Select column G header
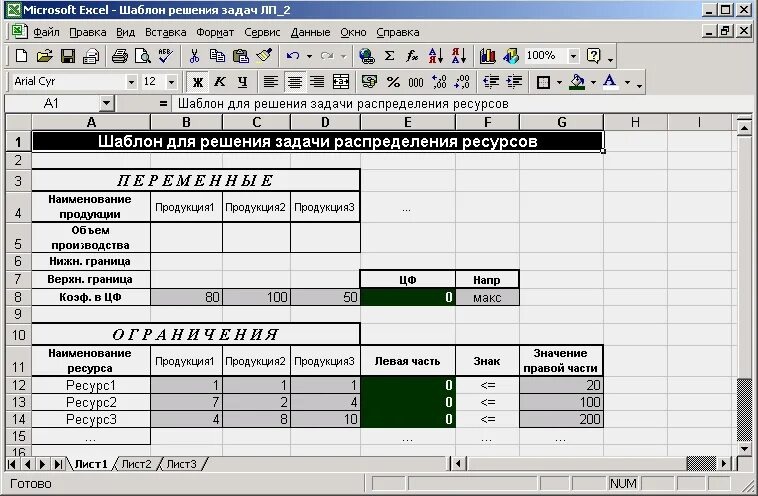Image resolution: width=758 pixels, height=496 pixels. [x=561, y=122]
